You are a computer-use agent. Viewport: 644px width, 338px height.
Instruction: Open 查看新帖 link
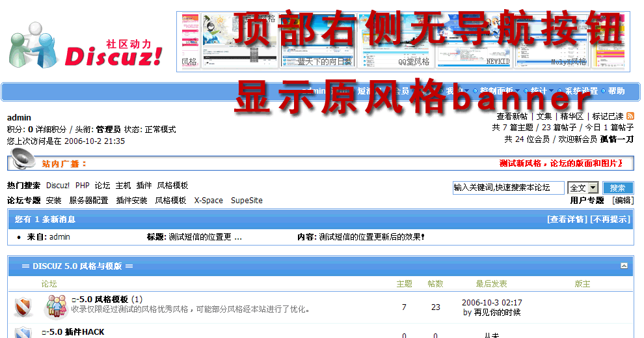pyautogui.click(x=512, y=117)
